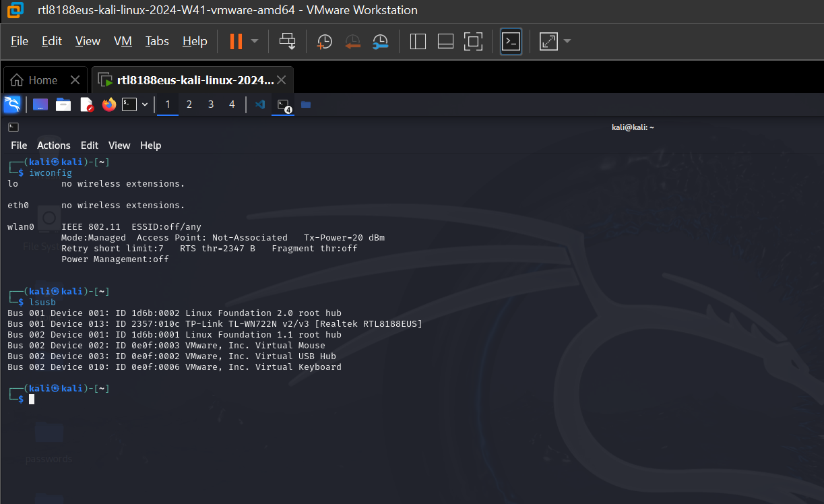
Task: Open the Kali applications menu
Action: pos(12,104)
